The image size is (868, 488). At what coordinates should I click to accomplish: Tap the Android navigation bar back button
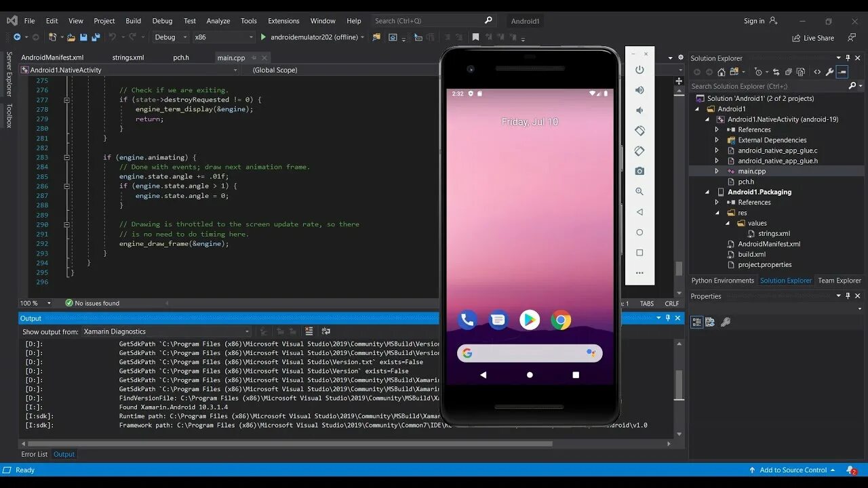(484, 375)
